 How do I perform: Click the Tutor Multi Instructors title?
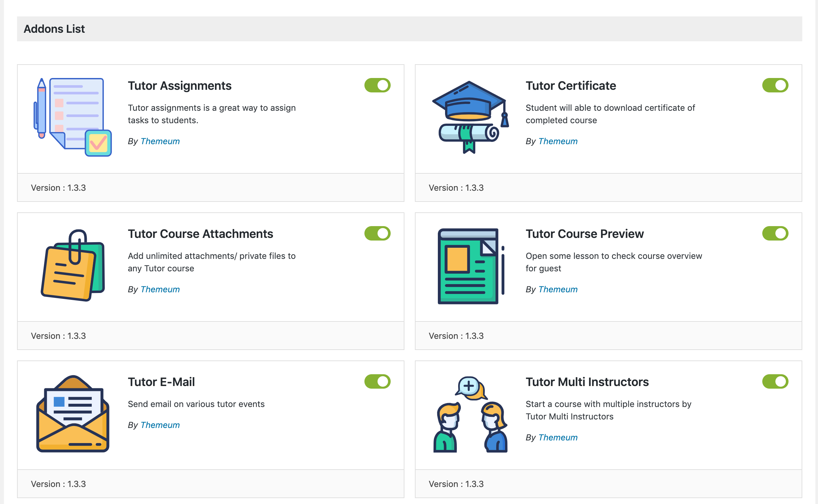click(587, 382)
